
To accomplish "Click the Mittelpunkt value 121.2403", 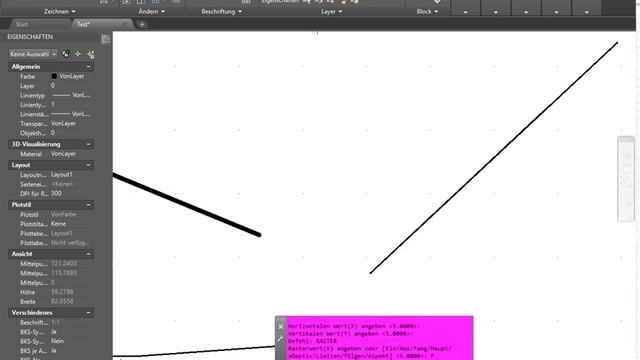I will [64, 264].
